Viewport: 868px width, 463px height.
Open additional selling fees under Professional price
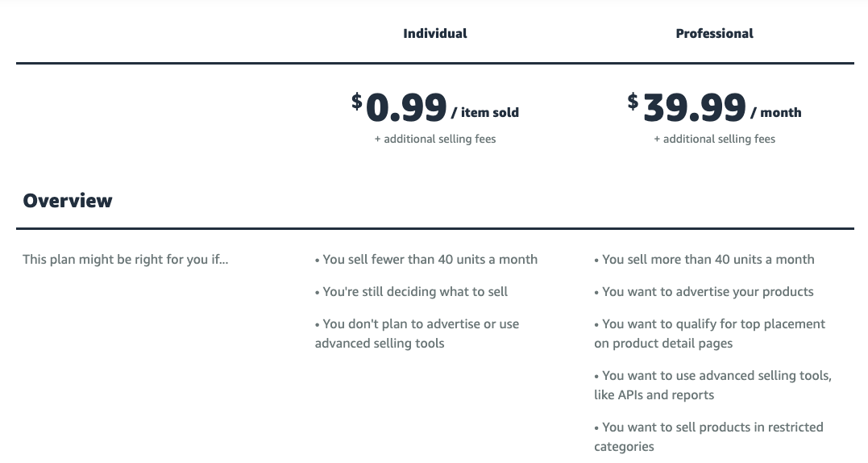pyautogui.click(x=714, y=140)
